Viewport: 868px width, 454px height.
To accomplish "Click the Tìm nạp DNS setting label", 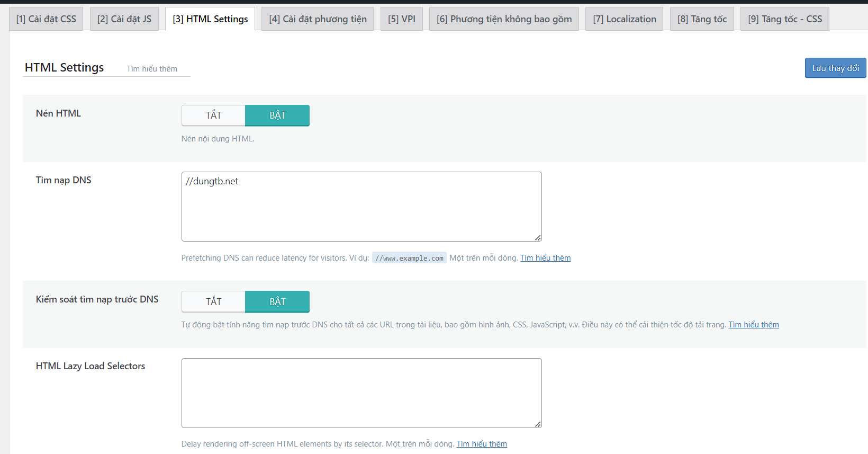I will coord(64,180).
